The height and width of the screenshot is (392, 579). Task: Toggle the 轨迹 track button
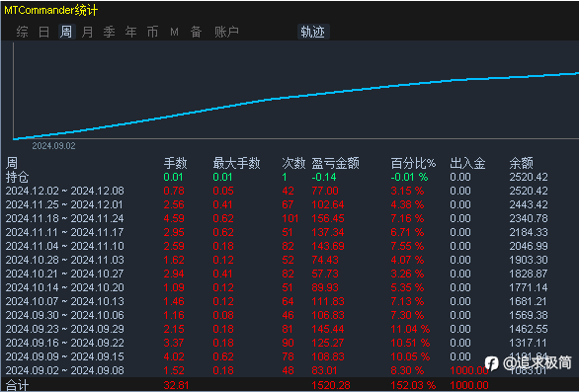coord(313,32)
